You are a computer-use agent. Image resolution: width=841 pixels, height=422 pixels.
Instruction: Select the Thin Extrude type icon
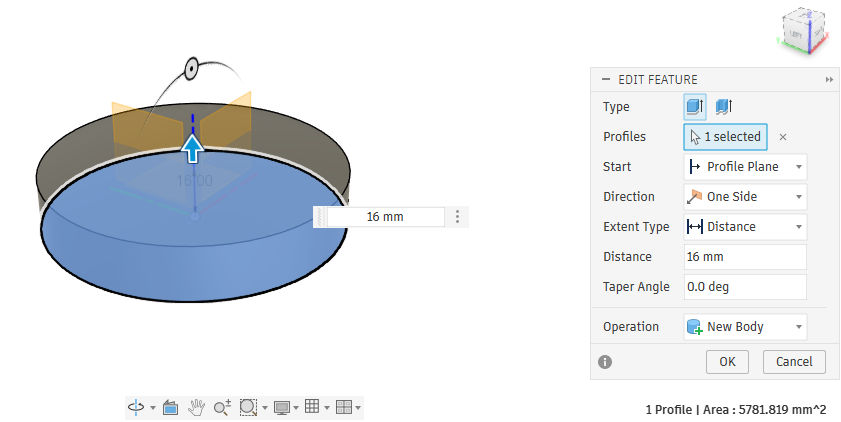(x=724, y=107)
